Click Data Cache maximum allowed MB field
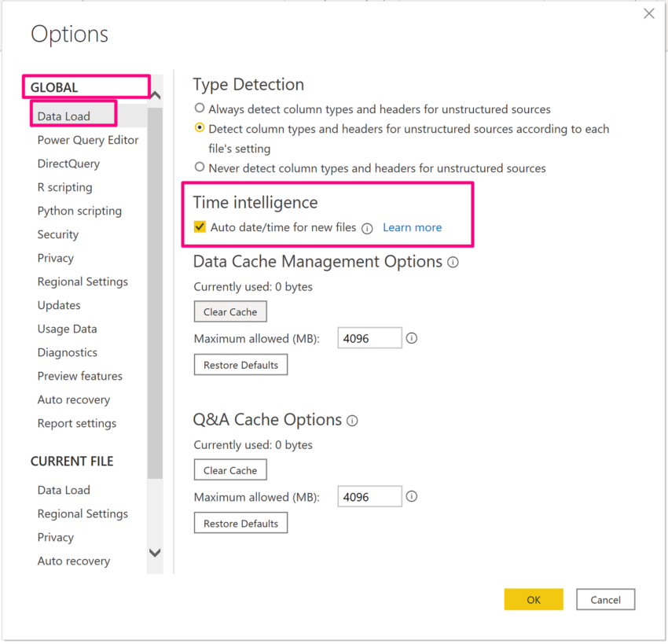 [x=369, y=339]
